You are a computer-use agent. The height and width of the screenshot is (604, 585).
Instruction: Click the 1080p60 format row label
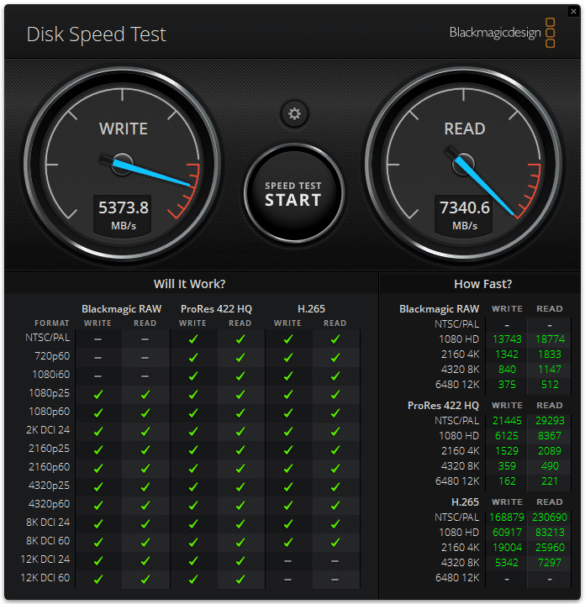tap(49, 411)
